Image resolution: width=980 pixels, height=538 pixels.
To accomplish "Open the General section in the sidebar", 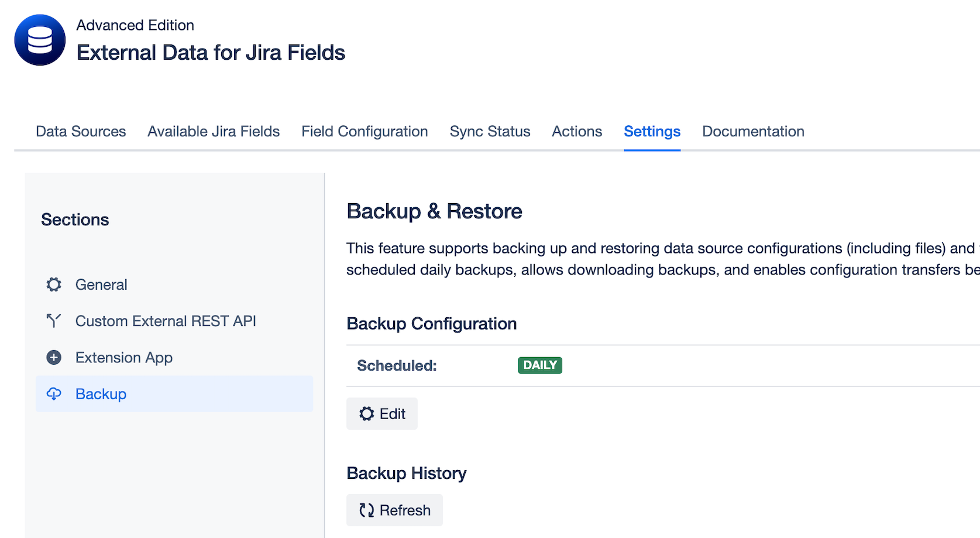I will [101, 285].
